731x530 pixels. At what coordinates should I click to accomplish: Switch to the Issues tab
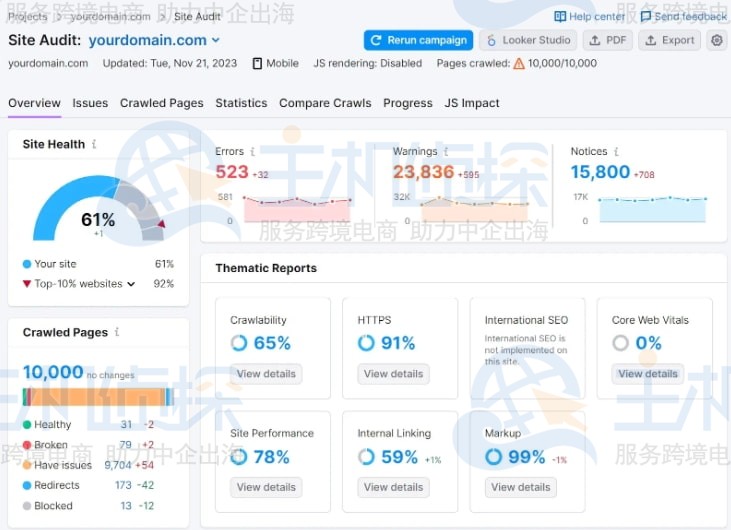(x=90, y=103)
